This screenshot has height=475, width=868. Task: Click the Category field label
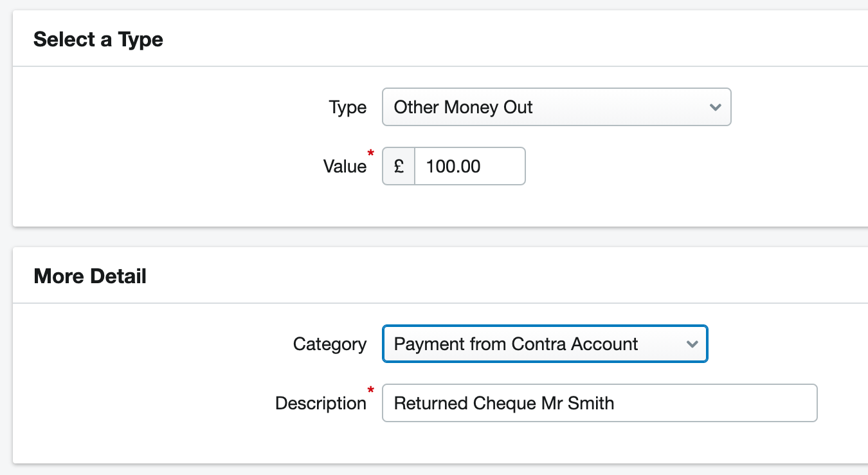tap(329, 344)
